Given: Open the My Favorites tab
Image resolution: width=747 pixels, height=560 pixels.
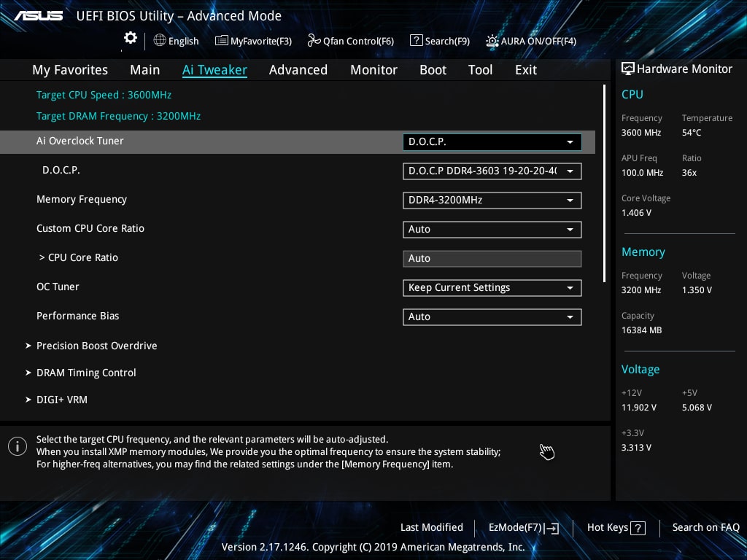Looking at the screenshot, I should tap(70, 70).
